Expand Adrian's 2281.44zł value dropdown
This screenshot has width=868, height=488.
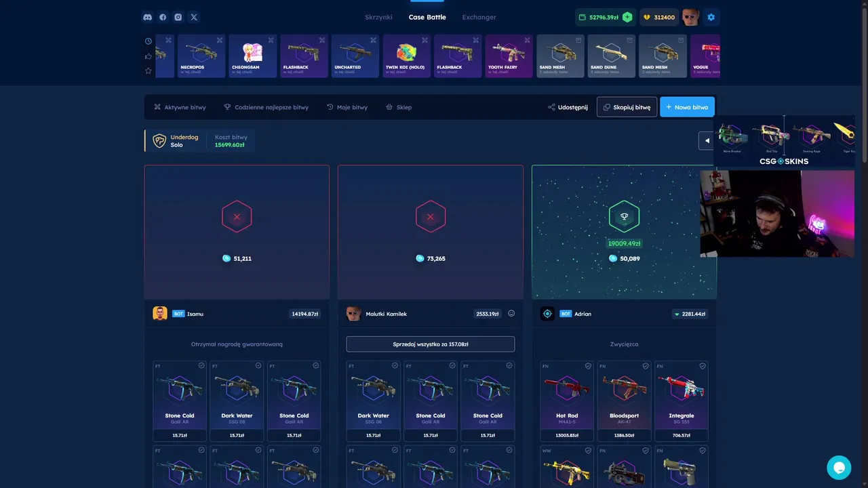coord(690,314)
